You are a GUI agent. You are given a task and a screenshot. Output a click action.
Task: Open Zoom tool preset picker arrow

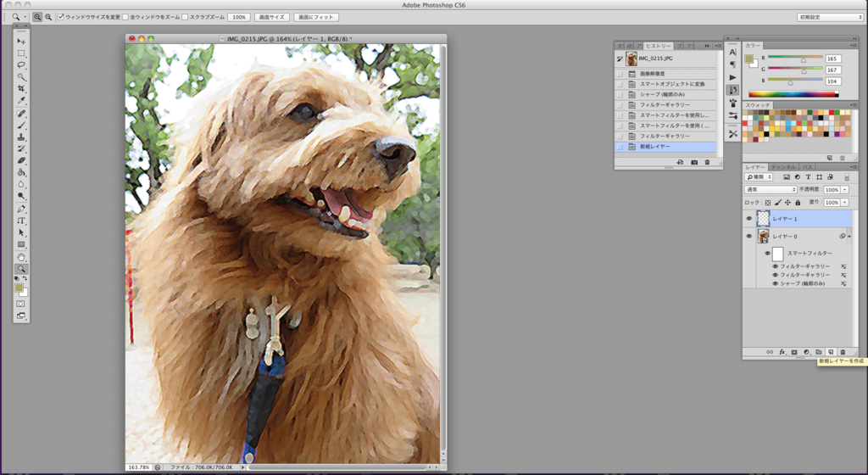click(x=25, y=17)
